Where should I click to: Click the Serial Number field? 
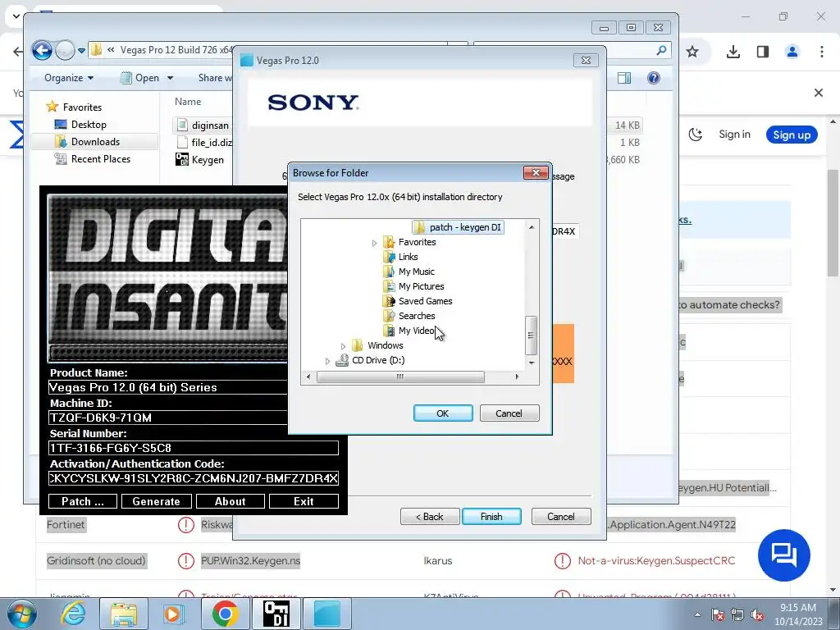(194, 448)
